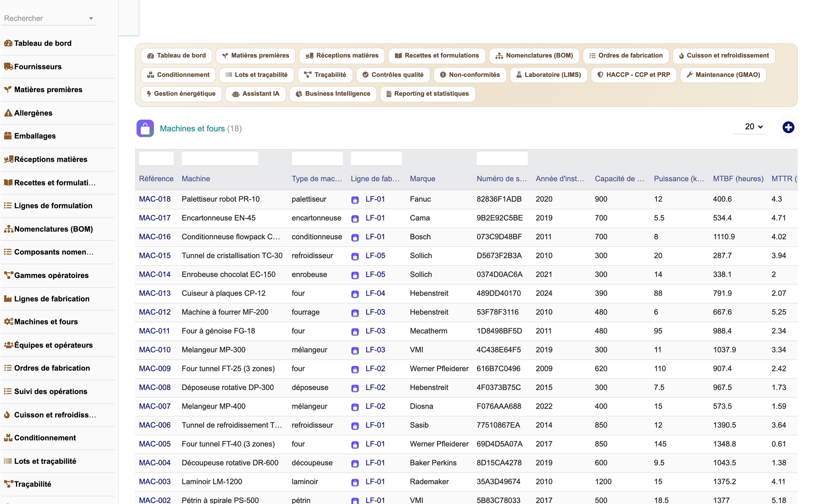The height and width of the screenshot is (504, 815).
Task: Open the Non-conformités tab
Action: click(470, 75)
